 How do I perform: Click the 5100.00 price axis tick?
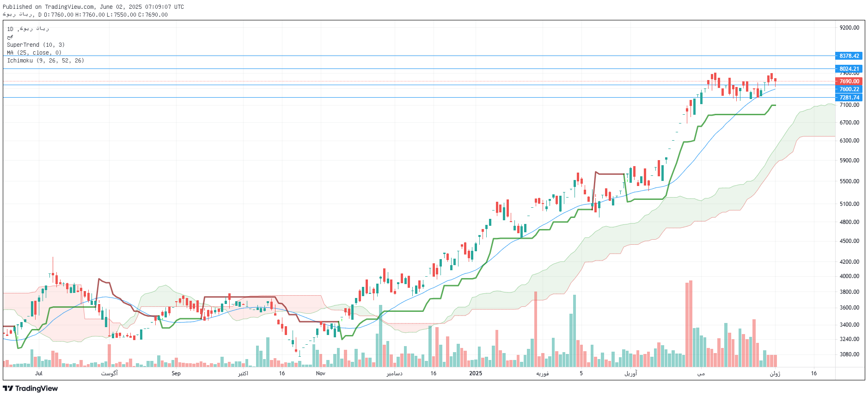point(850,204)
